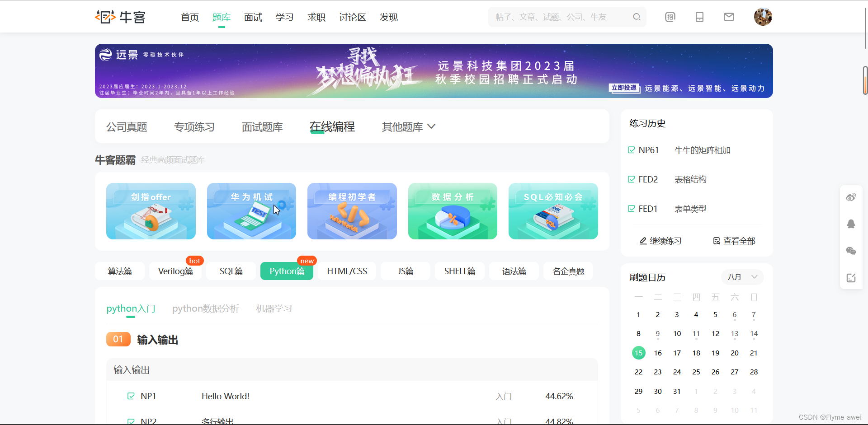The width and height of the screenshot is (868, 425).
Task: Open 讨论区 in the top navigation
Action: click(352, 17)
